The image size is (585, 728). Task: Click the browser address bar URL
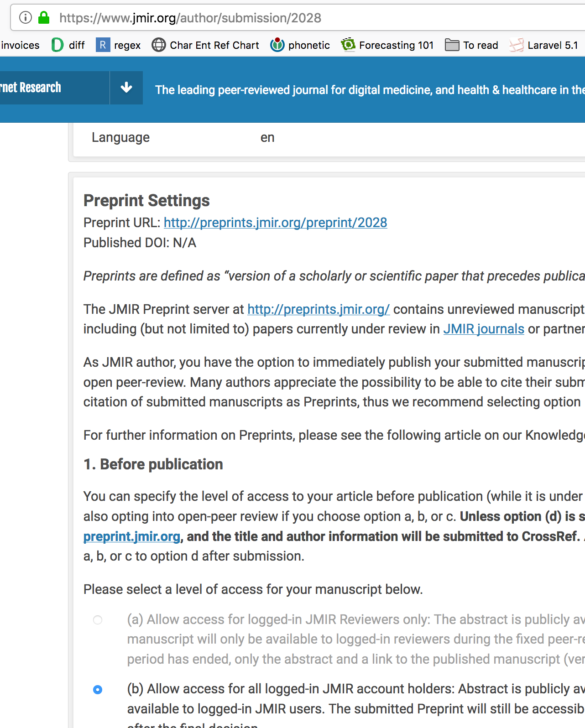point(190,18)
